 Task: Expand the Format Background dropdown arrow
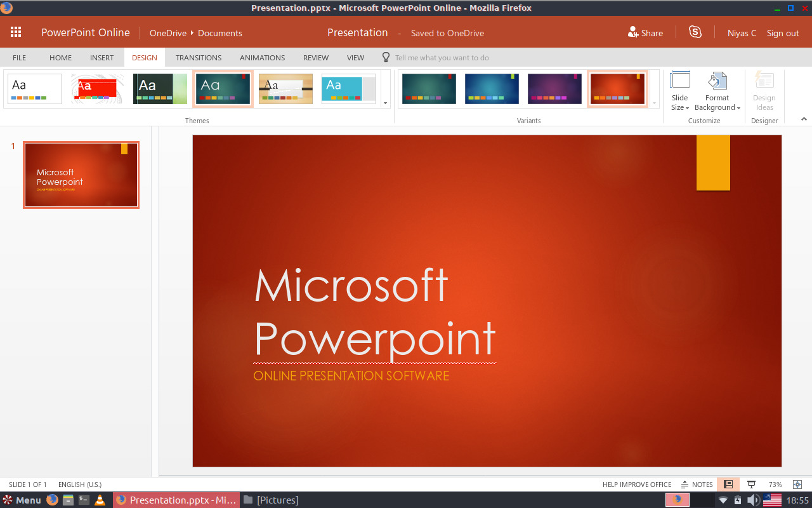(x=738, y=107)
